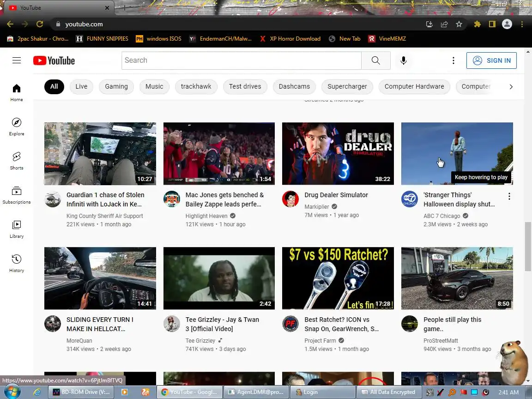Open the Drug Dealer Simulator thumbnail

(338, 154)
